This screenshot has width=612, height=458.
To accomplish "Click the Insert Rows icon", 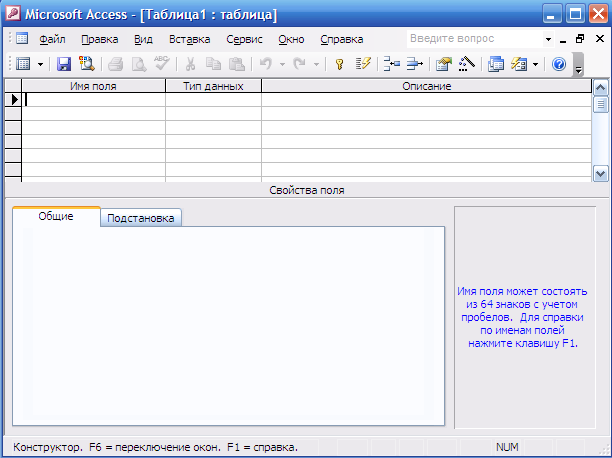I will click(x=391, y=64).
